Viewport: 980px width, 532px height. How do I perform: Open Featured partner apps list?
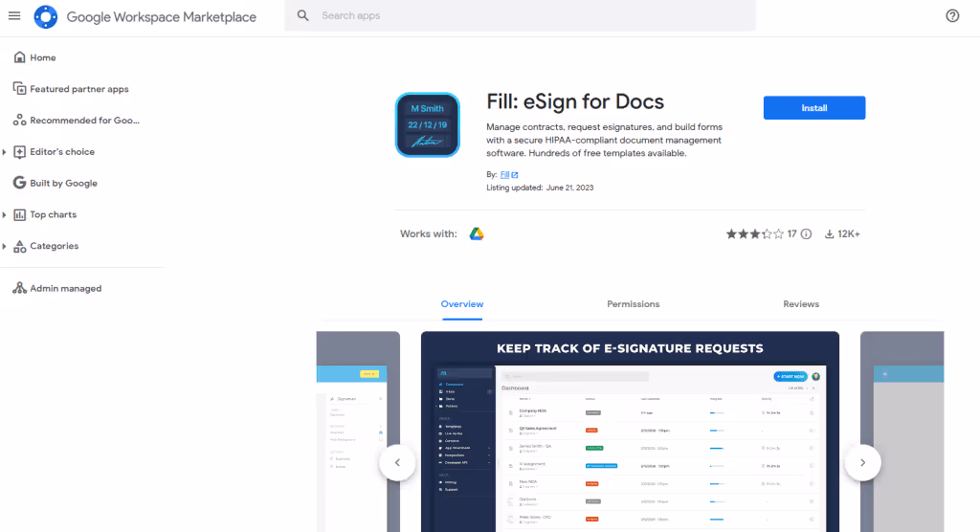81,89
